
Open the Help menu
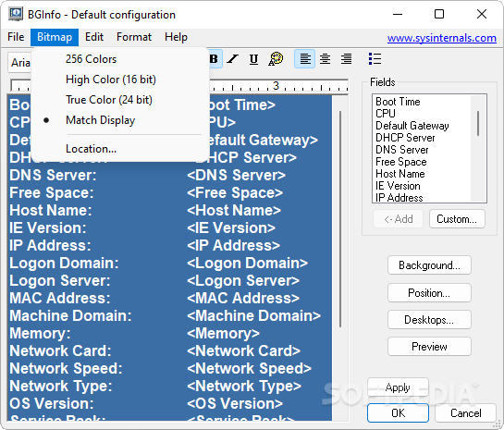click(176, 37)
